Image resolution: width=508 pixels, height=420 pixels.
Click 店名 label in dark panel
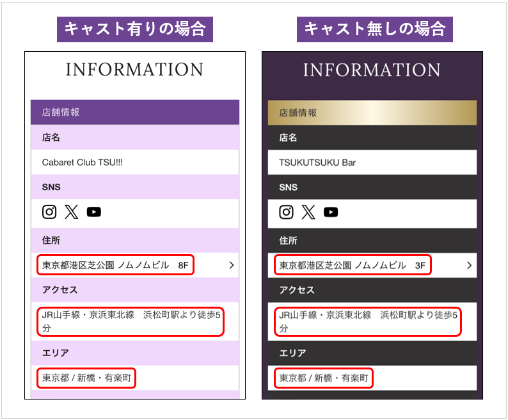tap(288, 138)
